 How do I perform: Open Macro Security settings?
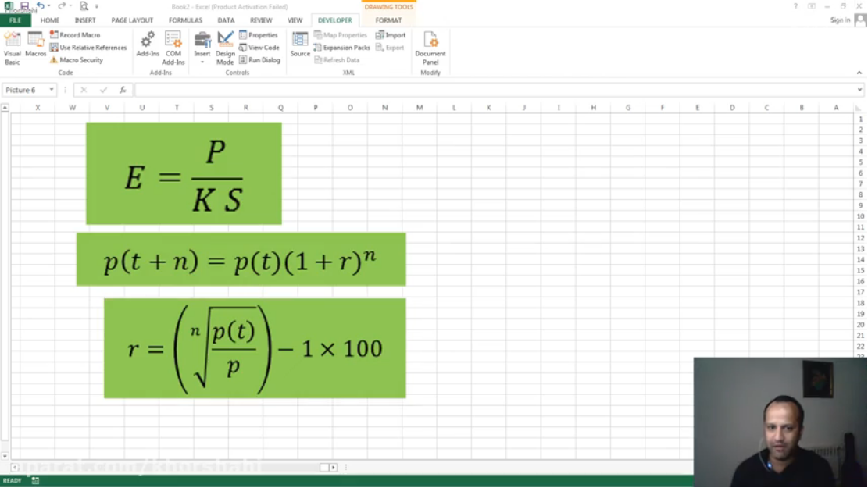77,60
